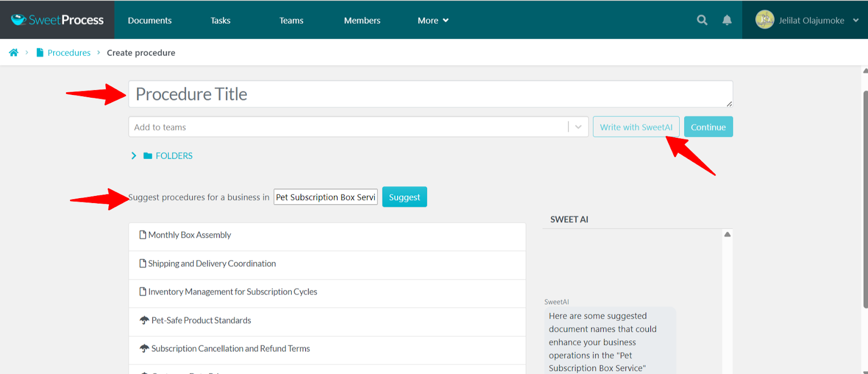Open the search magnifier icon
This screenshot has width=868, height=374.
click(x=702, y=20)
